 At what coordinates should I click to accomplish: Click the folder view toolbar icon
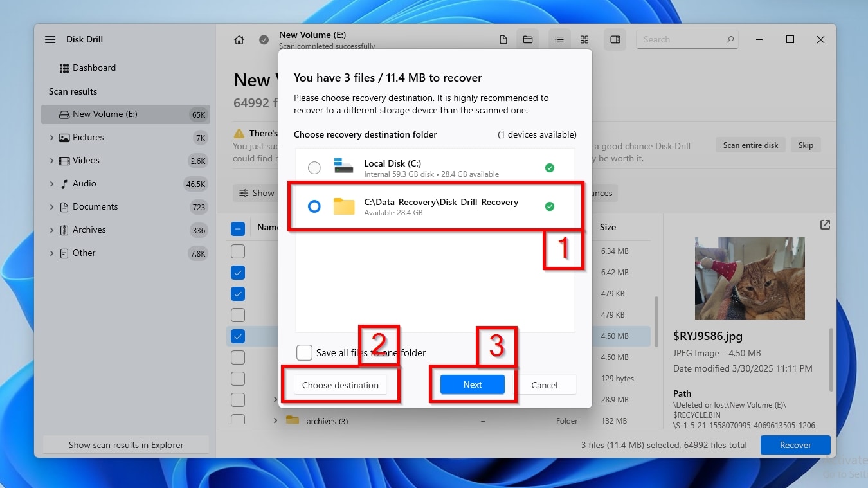(528, 39)
